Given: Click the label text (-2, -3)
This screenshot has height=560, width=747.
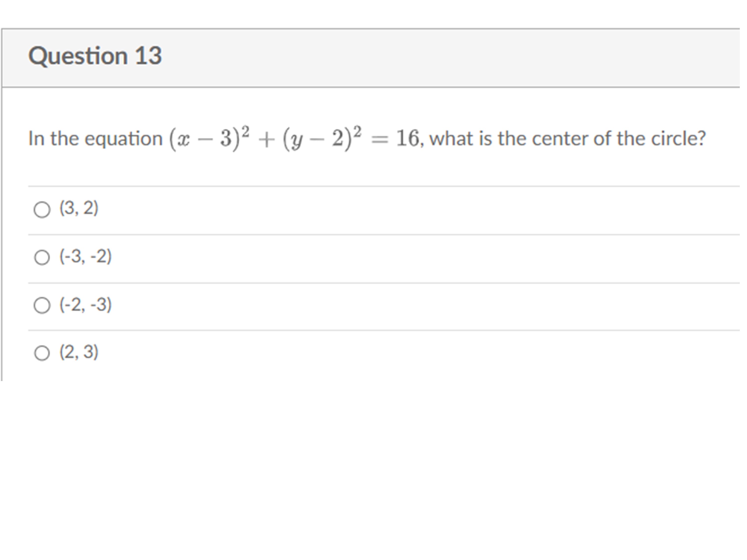Looking at the screenshot, I should pyautogui.click(x=85, y=305).
